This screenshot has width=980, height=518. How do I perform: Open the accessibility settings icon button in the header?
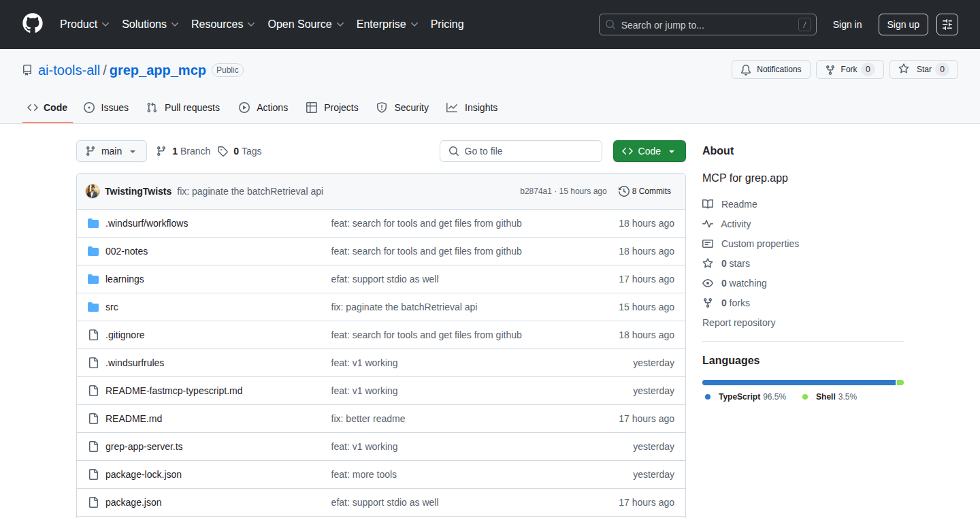tap(947, 25)
